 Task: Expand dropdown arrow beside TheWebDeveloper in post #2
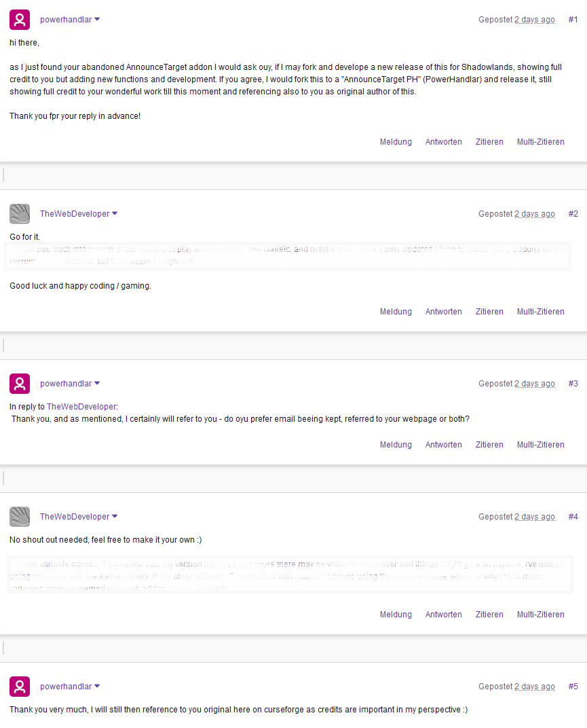click(x=115, y=213)
